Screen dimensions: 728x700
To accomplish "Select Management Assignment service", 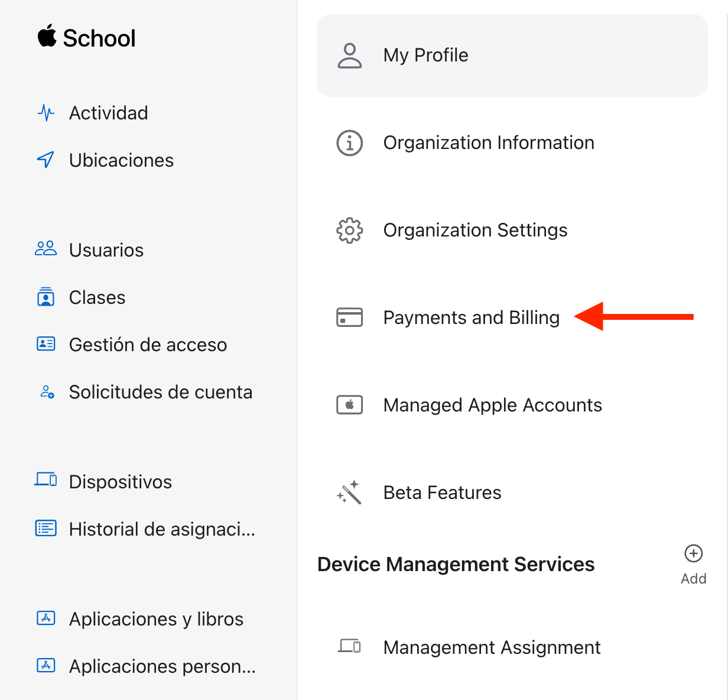I will coord(492,647).
